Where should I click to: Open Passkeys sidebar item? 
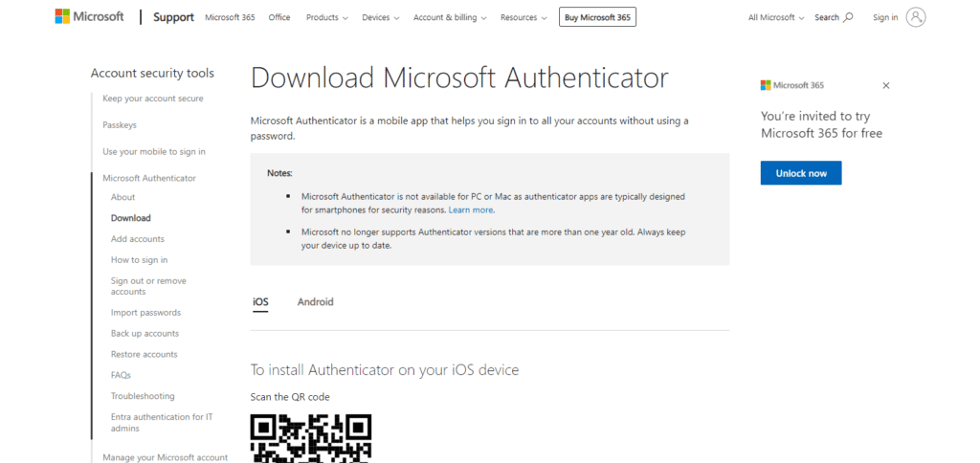(120, 125)
